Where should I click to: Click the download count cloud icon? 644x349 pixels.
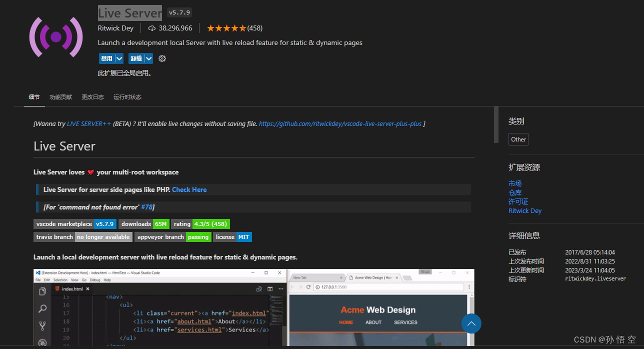tap(152, 28)
